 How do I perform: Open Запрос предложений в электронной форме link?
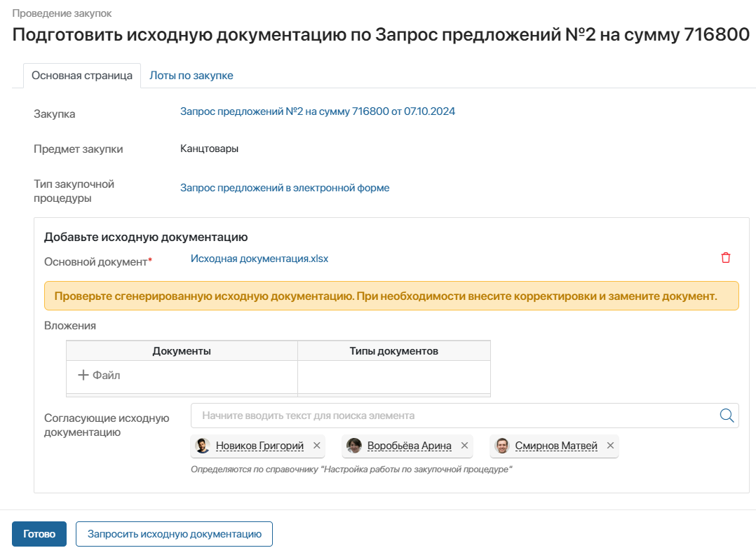[x=285, y=188]
